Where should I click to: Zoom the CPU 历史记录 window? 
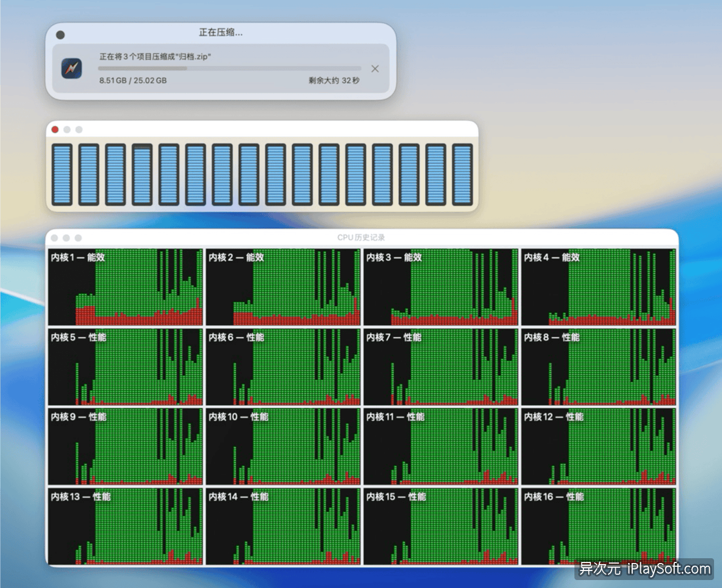click(x=79, y=238)
